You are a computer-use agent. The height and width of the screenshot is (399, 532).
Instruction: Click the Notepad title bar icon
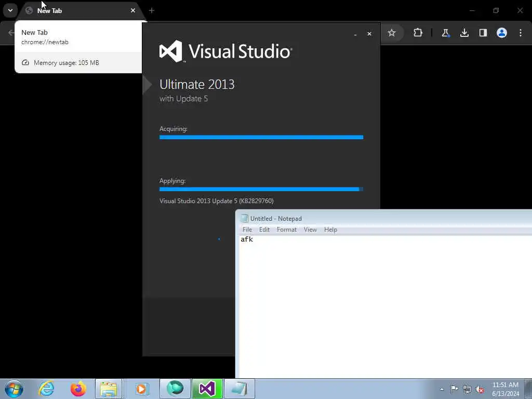[244, 219]
